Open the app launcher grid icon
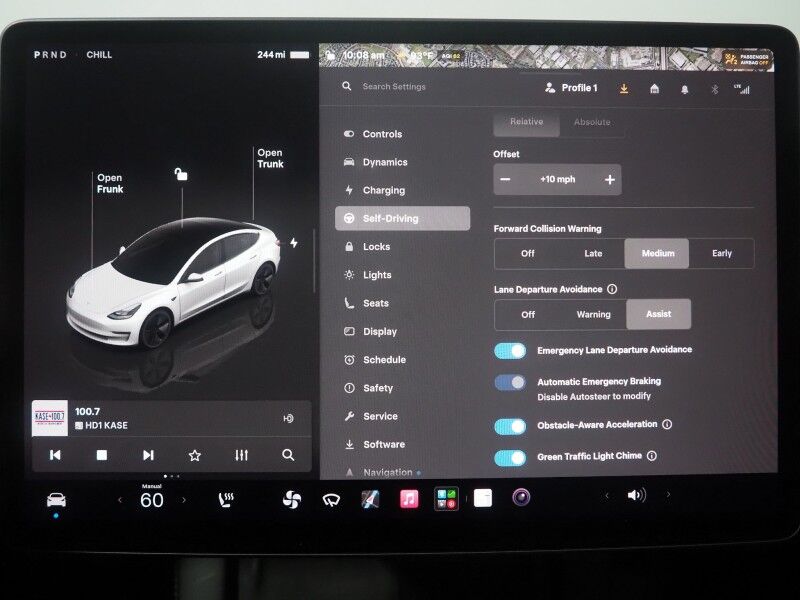This screenshot has width=800, height=600. click(446, 498)
